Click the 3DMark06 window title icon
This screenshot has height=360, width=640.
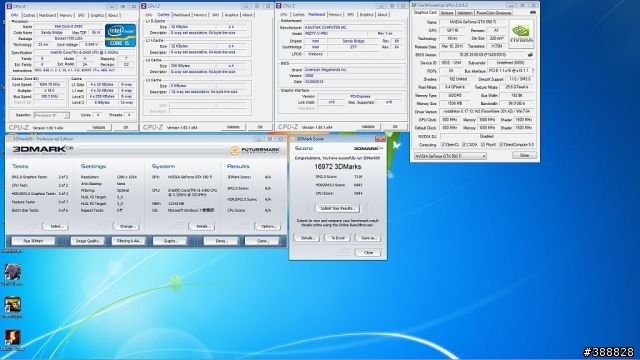tap(9, 139)
